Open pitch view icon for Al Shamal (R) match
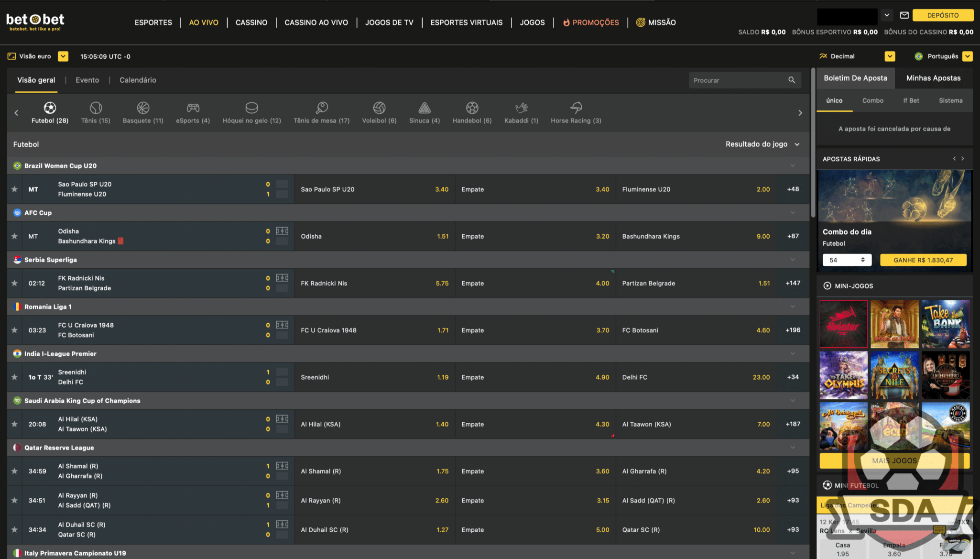Viewport: 980px width, 559px height. pyautogui.click(x=282, y=466)
